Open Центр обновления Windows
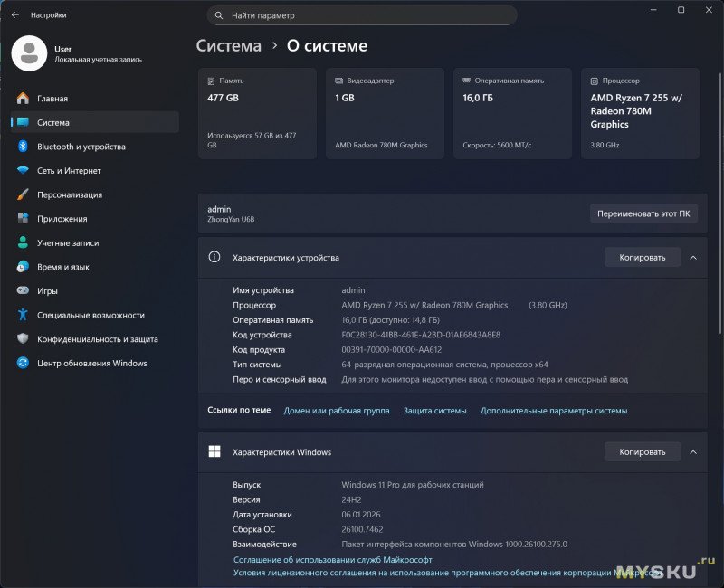This screenshot has height=588, width=724. coord(91,364)
